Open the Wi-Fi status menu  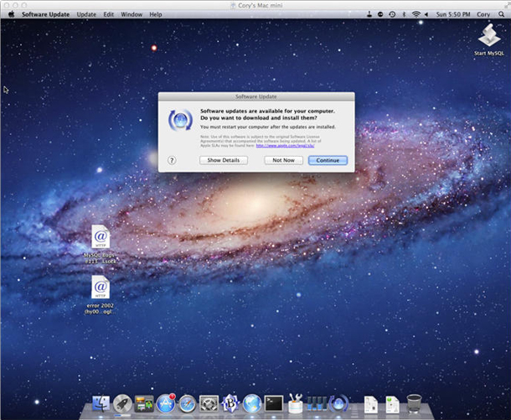pos(416,14)
